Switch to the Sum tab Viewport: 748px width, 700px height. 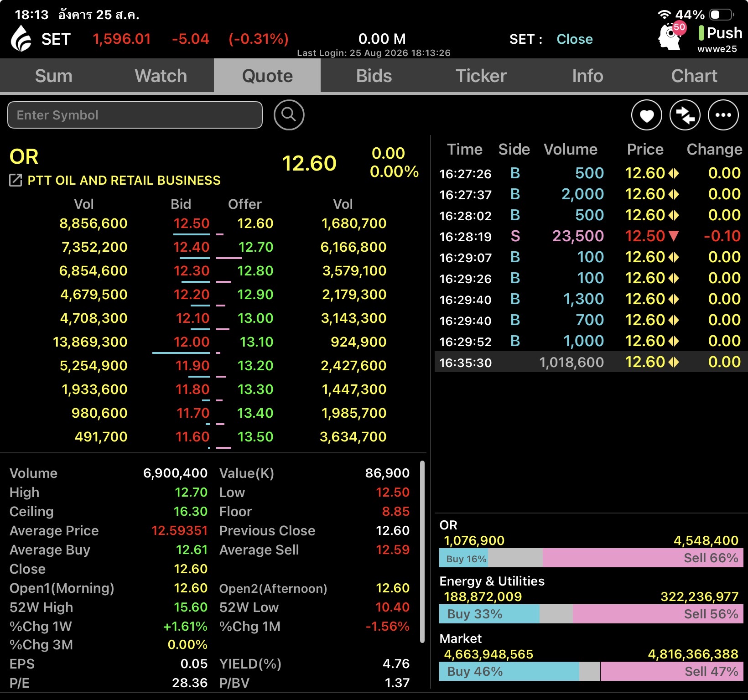click(x=53, y=76)
